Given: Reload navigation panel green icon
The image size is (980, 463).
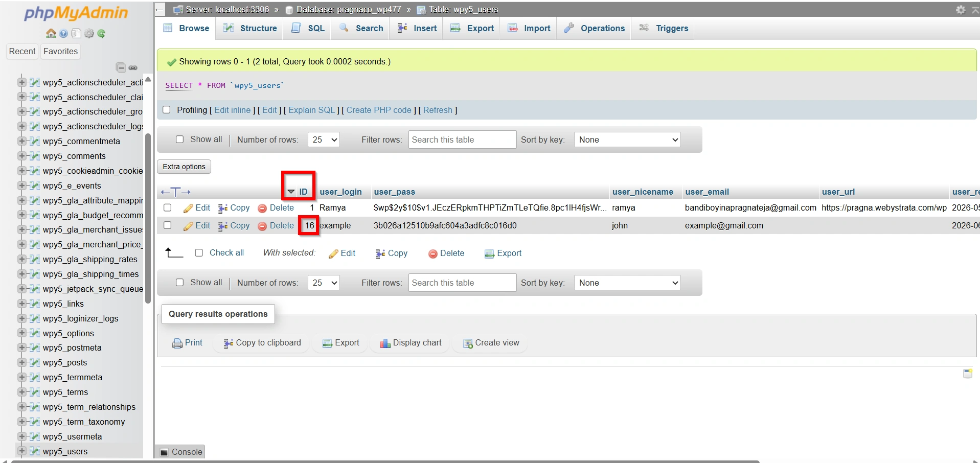Looking at the screenshot, I should (101, 34).
